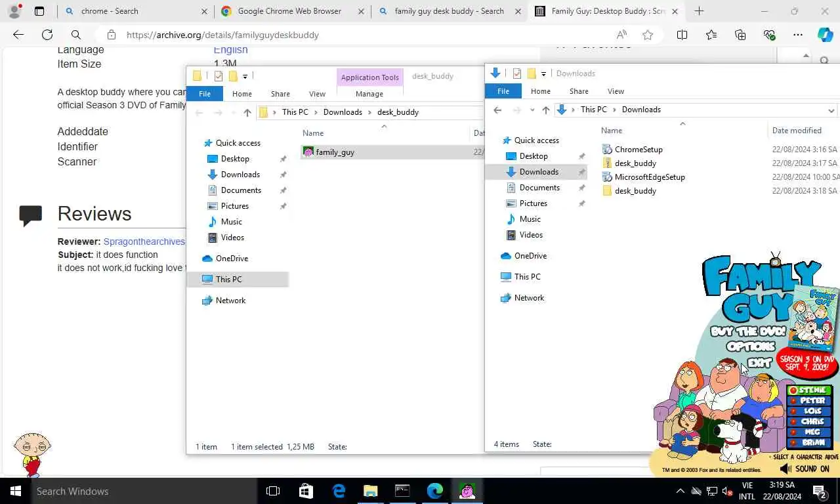
Task: Sort by Date modified in the Downloads window
Action: click(797, 130)
